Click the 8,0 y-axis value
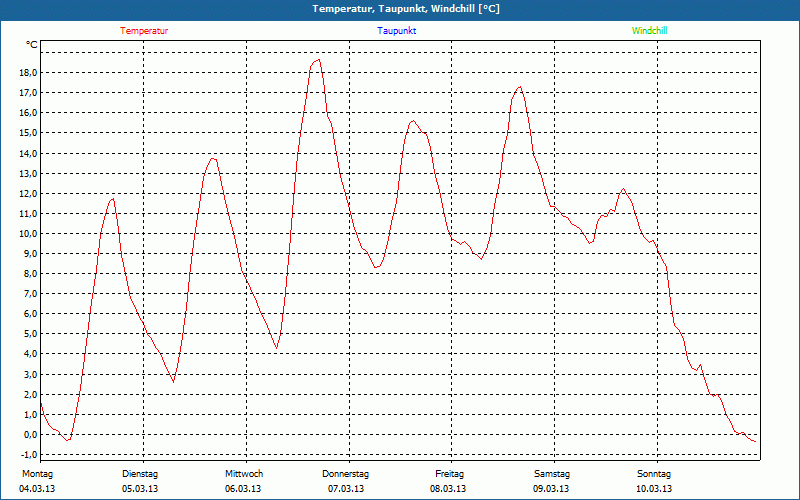This screenshot has height=500, width=800. click(30, 273)
